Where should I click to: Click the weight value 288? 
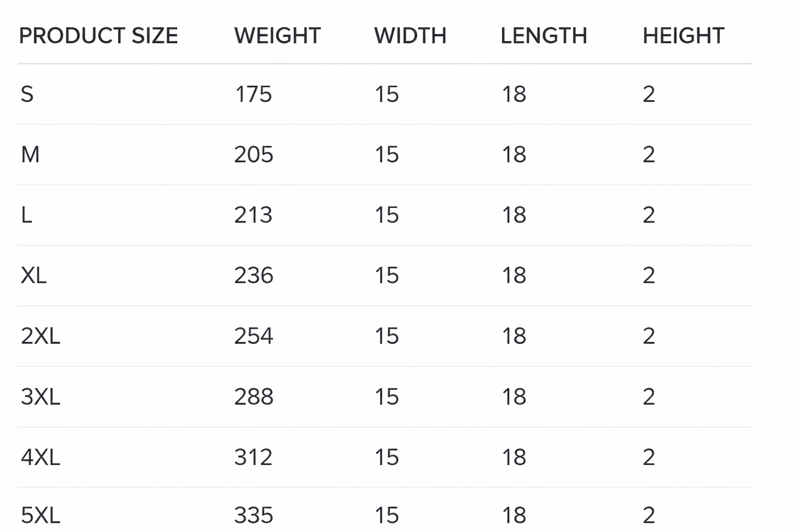(x=254, y=397)
